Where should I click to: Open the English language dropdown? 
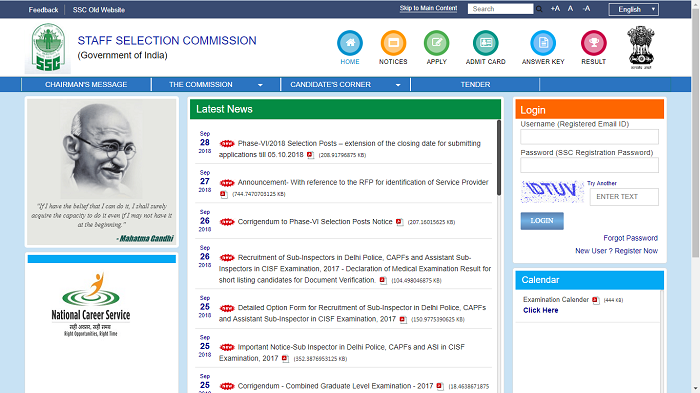point(633,9)
